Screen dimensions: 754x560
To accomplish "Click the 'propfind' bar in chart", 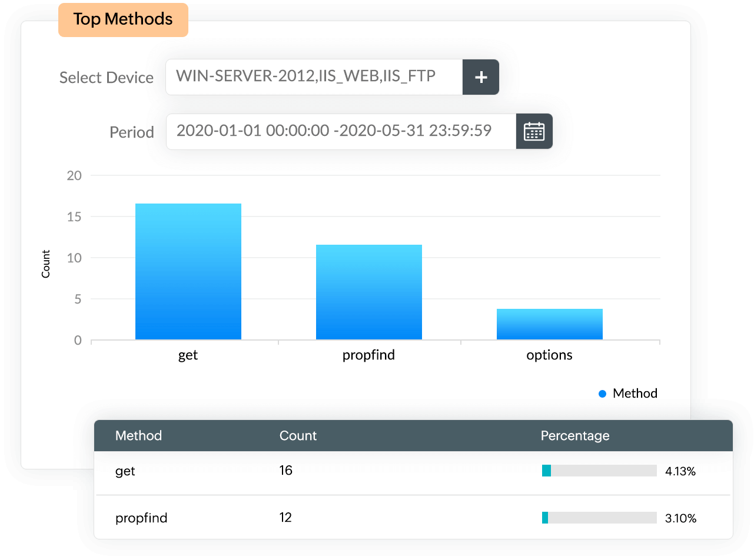I will pyautogui.click(x=369, y=292).
